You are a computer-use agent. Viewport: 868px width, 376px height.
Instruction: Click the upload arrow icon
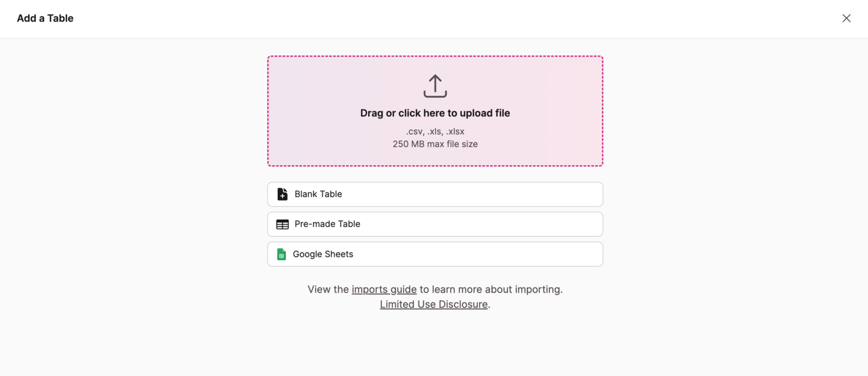click(x=435, y=86)
